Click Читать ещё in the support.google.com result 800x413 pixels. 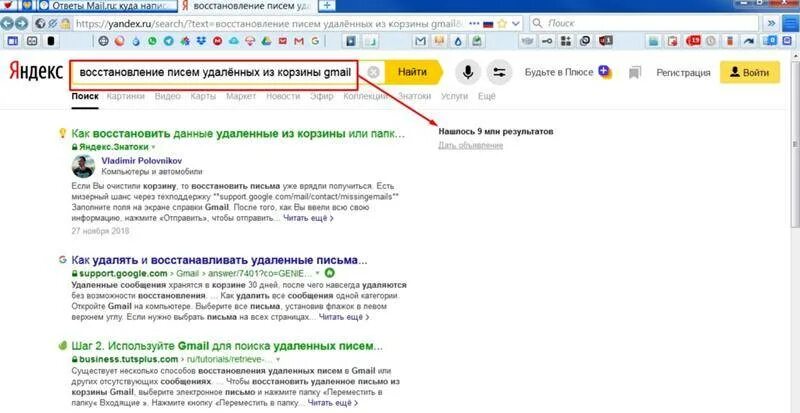(344, 317)
